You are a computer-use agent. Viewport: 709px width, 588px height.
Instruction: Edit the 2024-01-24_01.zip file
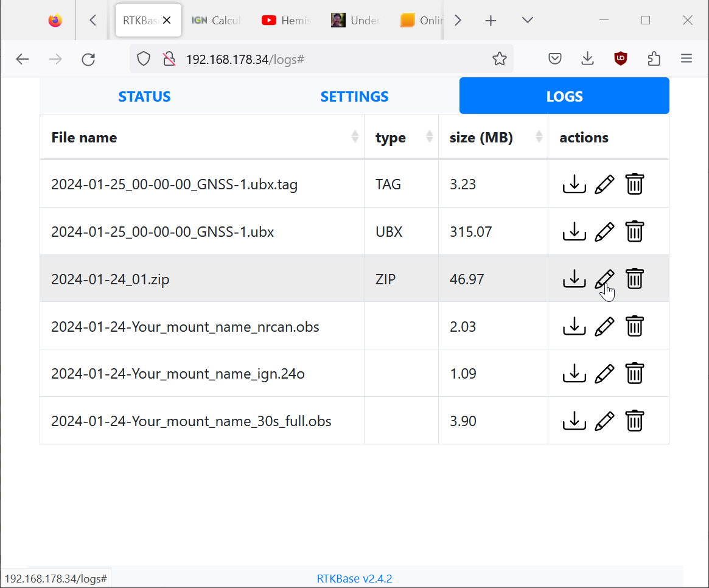[604, 279]
